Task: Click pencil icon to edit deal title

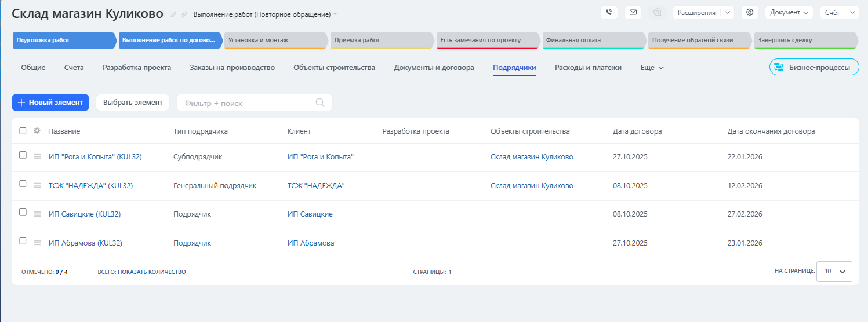Action: pos(173,14)
